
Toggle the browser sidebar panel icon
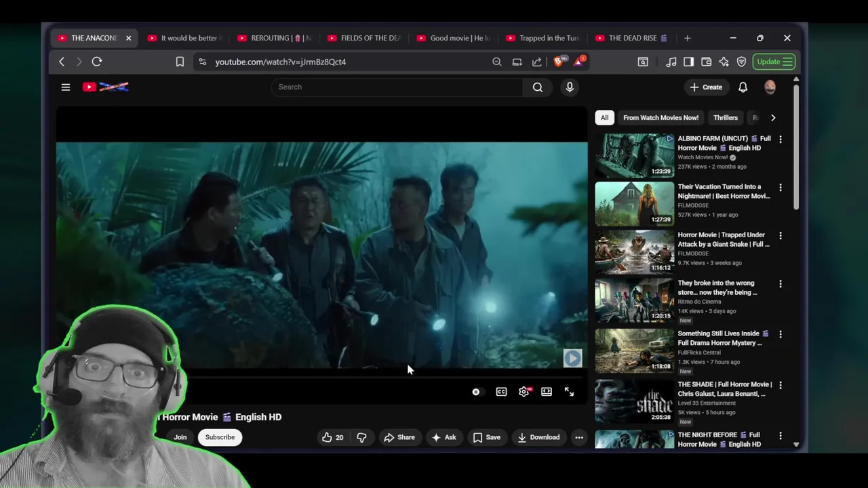coord(689,62)
